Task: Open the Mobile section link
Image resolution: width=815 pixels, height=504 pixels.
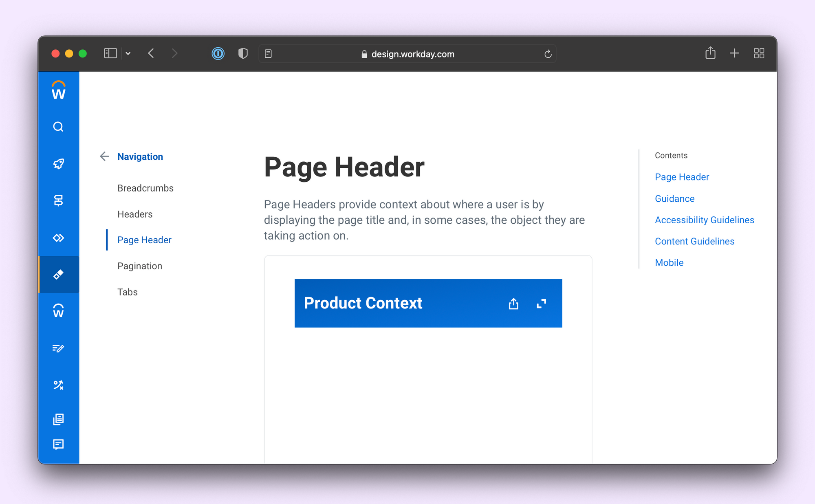Action: click(x=669, y=263)
